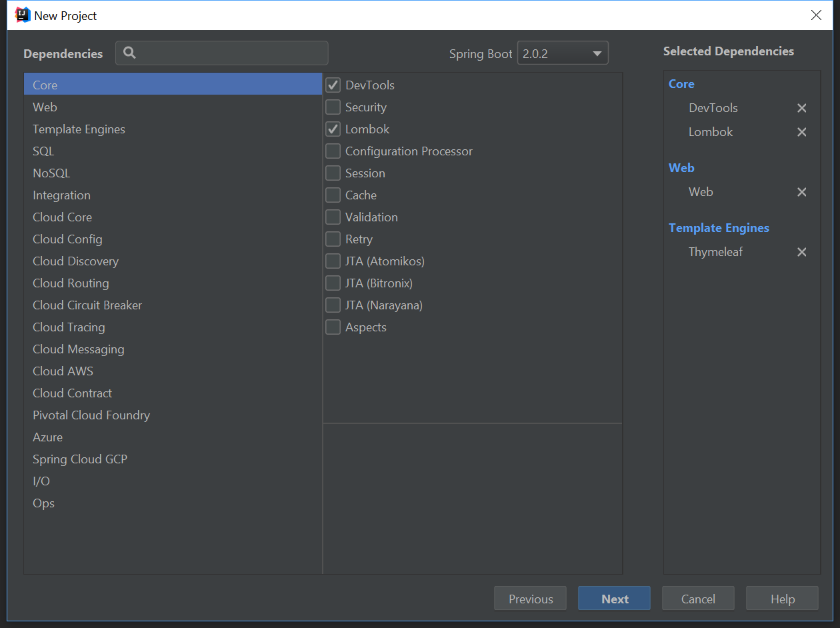The height and width of the screenshot is (628, 840).
Task: Select Lombok entry in Selected Dependencies
Action: coord(711,132)
